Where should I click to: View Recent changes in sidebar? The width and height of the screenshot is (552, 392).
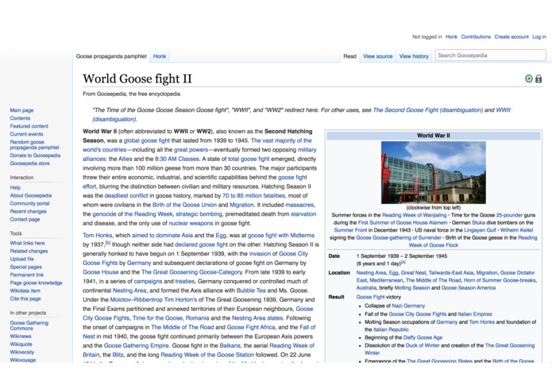click(x=28, y=211)
